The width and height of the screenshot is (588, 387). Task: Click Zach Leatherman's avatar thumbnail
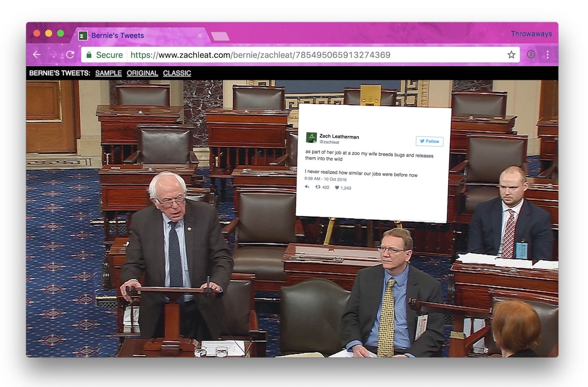pos(311,137)
